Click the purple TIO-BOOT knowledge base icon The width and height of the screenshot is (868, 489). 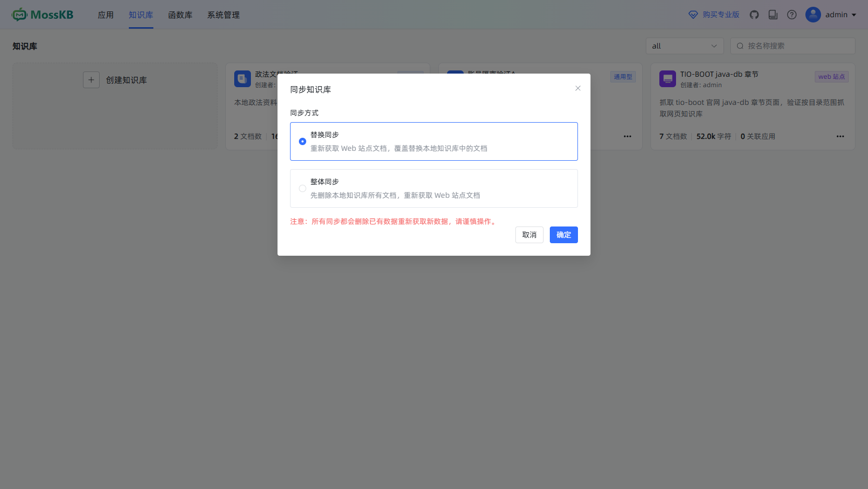(x=668, y=79)
